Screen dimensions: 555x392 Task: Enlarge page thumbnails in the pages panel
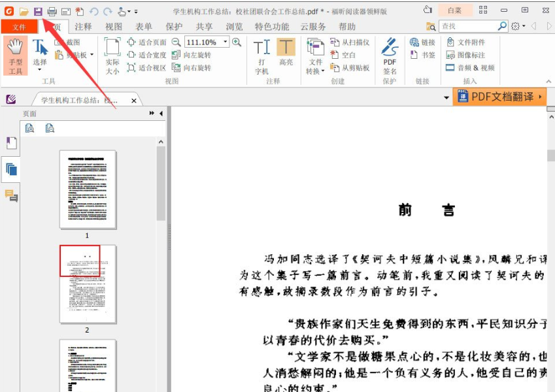(x=29, y=128)
